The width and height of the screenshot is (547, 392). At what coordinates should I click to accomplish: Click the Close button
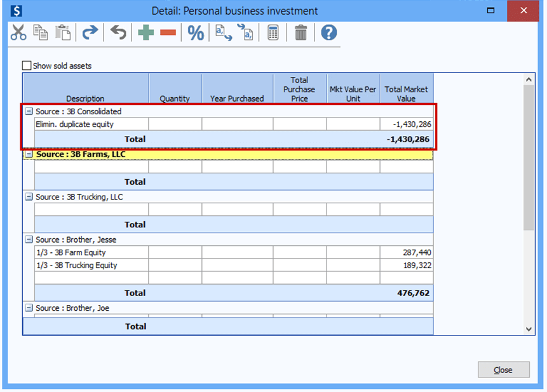503,370
